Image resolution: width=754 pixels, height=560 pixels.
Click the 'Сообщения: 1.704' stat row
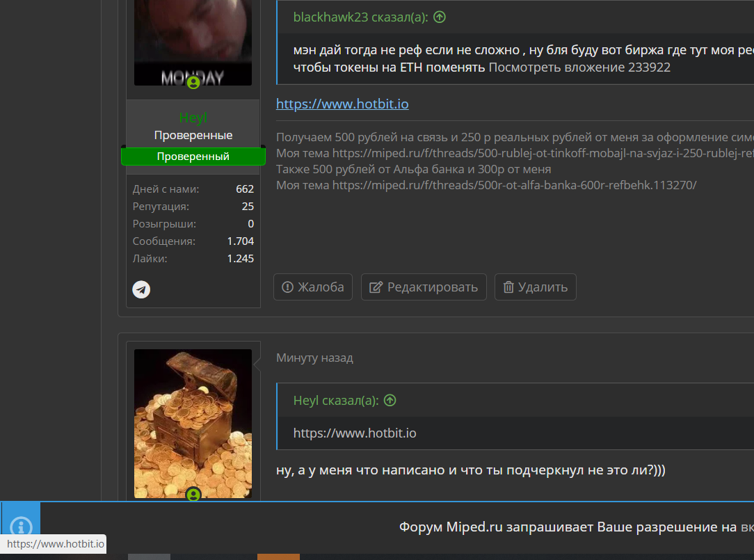193,241
